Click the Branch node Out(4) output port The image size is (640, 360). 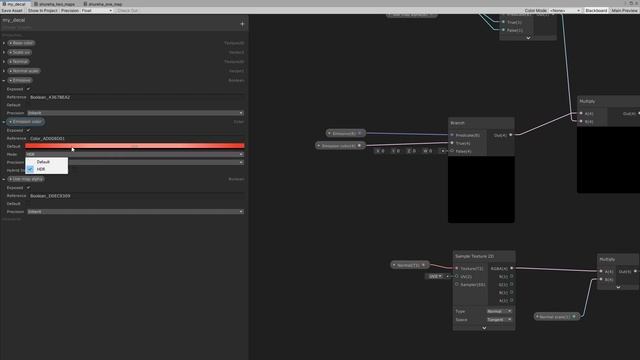[x=511, y=135]
